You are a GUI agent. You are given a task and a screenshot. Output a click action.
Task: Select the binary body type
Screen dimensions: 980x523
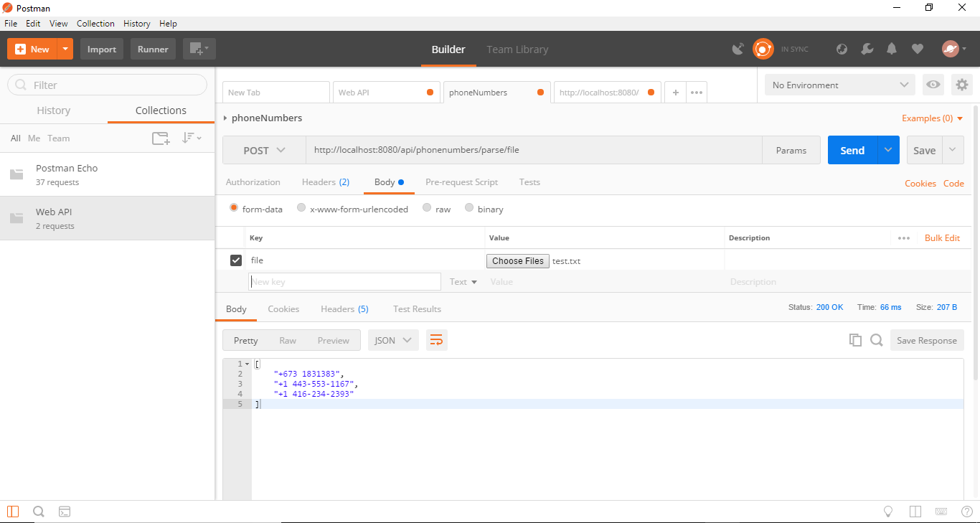pyautogui.click(x=469, y=208)
